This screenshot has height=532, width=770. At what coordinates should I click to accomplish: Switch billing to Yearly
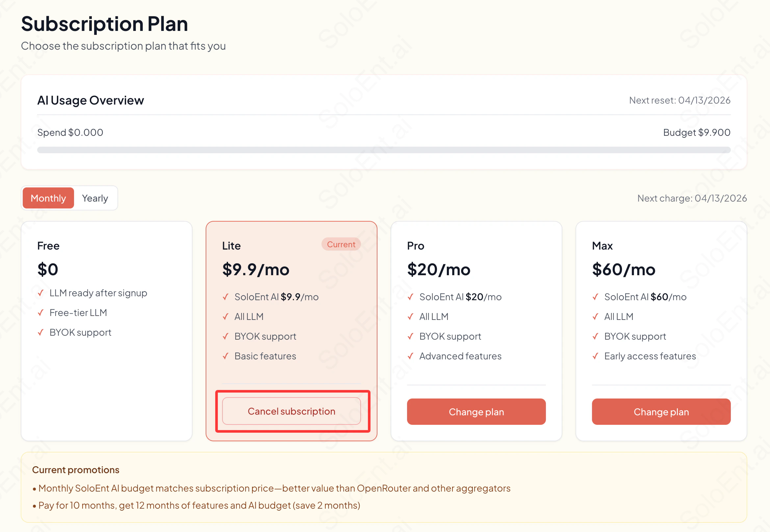coord(95,198)
